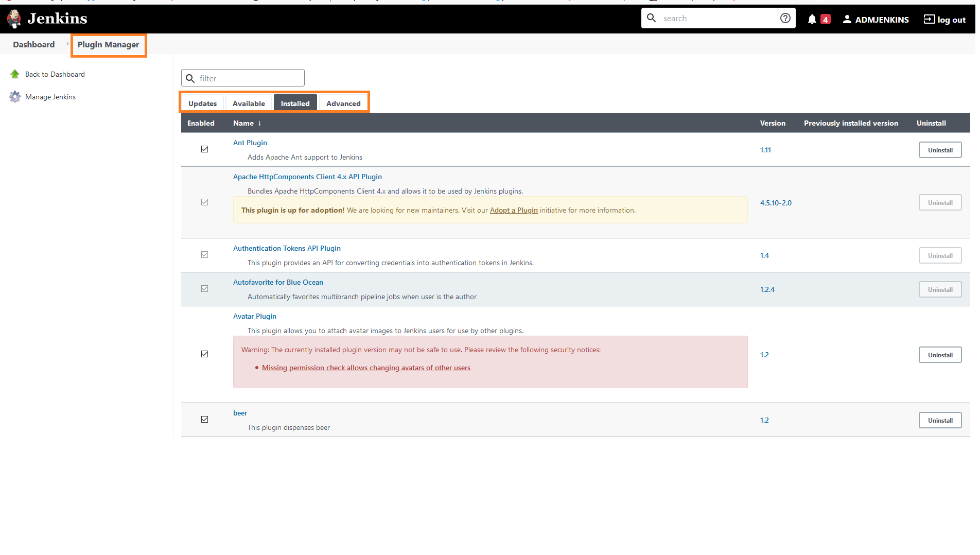980x555 pixels.
Task: Click Autofavorite version 1.2.4
Action: tap(767, 289)
